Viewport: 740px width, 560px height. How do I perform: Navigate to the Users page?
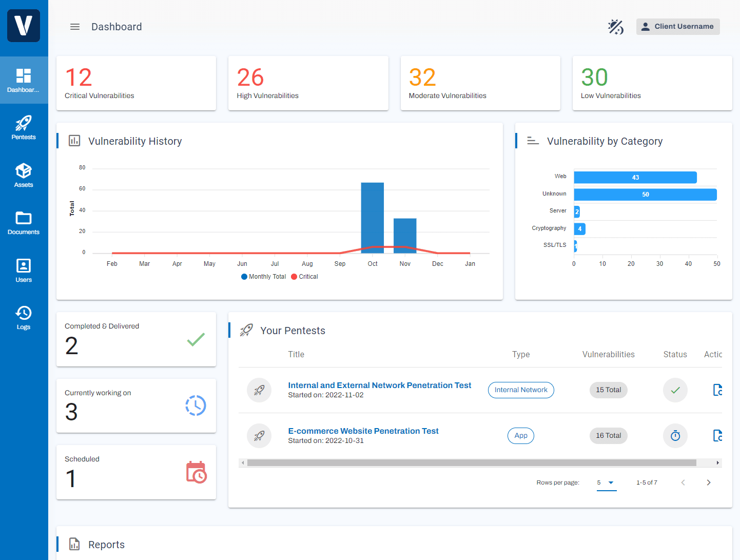click(24, 271)
